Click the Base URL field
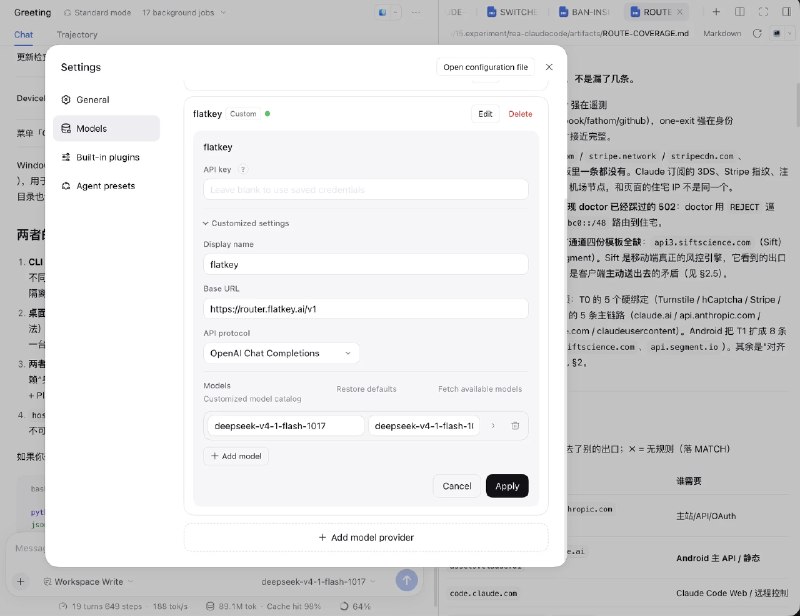Image resolution: width=800 pixels, height=616 pixels. click(366, 309)
